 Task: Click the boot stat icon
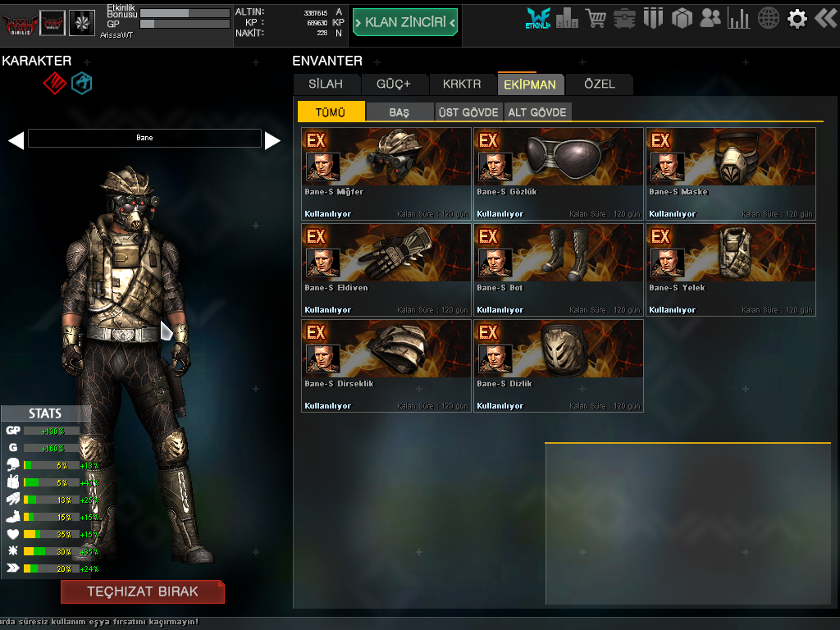pyautogui.click(x=13, y=517)
